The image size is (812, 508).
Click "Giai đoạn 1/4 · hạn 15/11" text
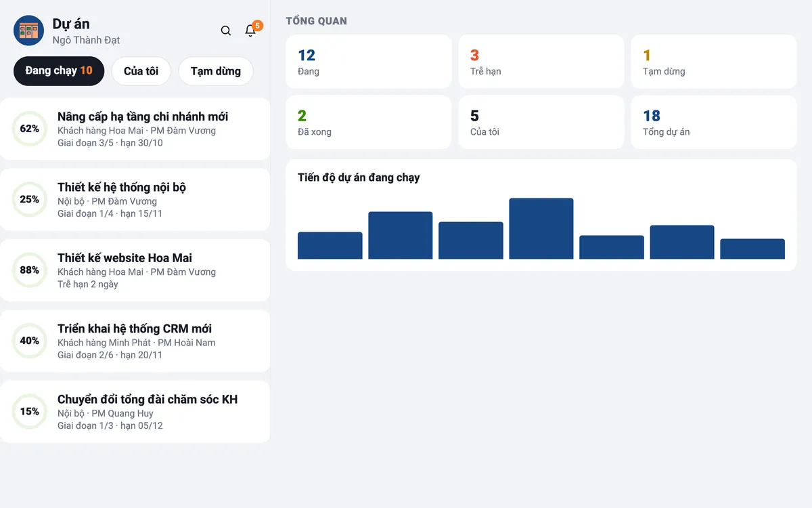(110, 213)
